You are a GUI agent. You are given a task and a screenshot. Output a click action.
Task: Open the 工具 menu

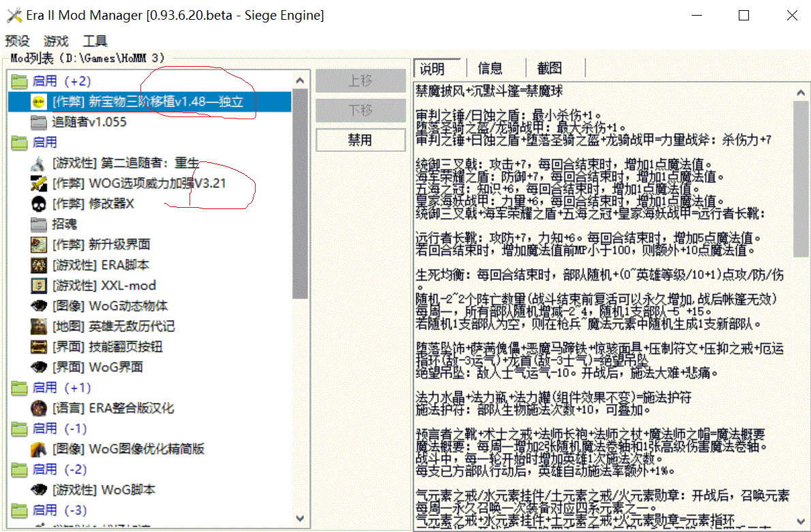click(95, 41)
